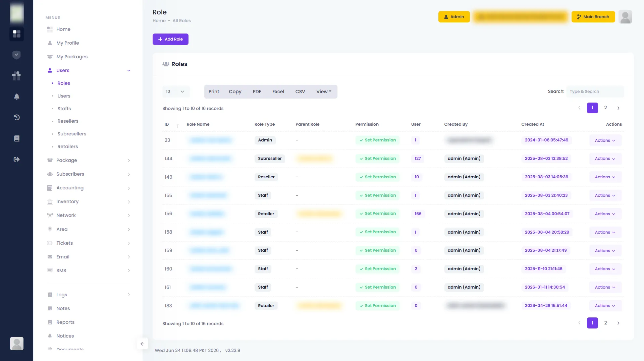This screenshot has height=361, width=644.
Task: Click user count 166 for role 156
Action: [x=418, y=214]
